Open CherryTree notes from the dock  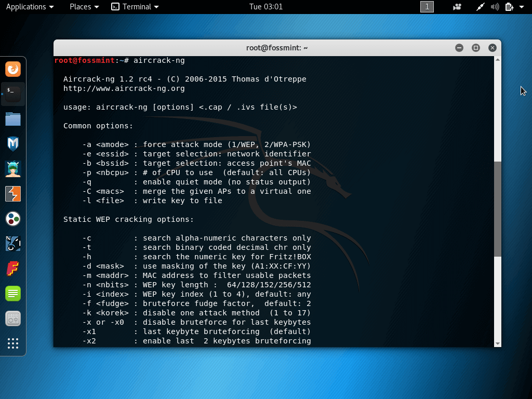point(12,294)
